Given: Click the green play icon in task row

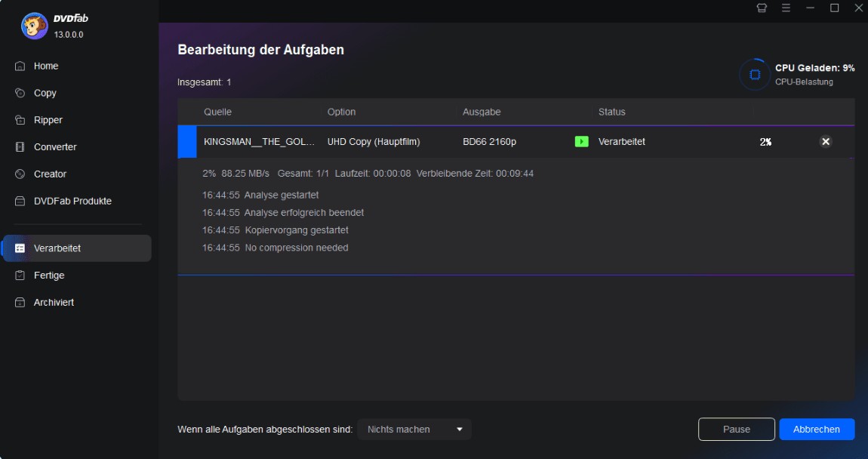Looking at the screenshot, I should tap(581, 142).
